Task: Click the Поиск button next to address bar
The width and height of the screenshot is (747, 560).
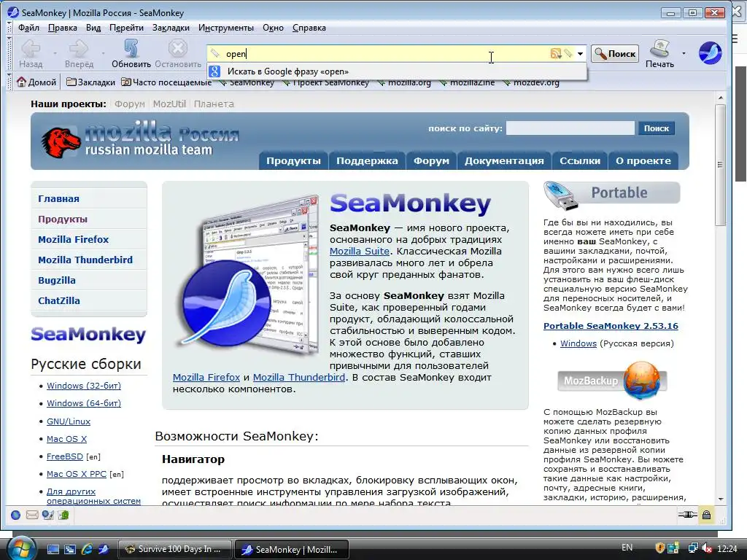Action: click(615, 54)
